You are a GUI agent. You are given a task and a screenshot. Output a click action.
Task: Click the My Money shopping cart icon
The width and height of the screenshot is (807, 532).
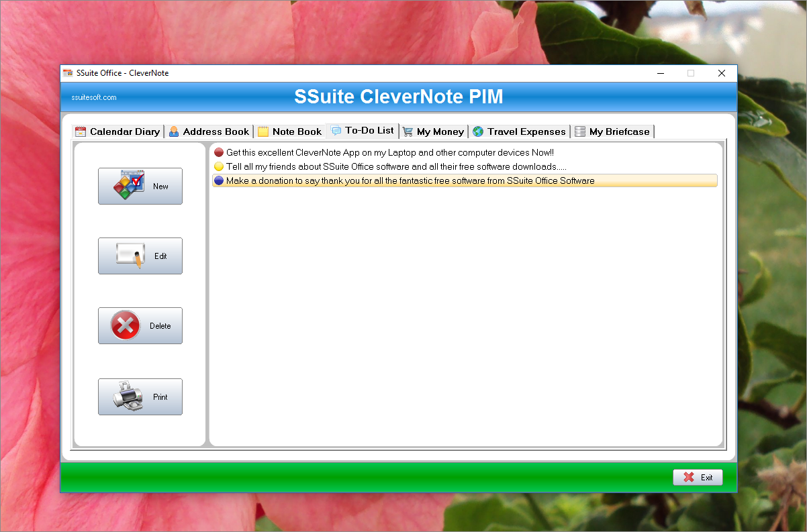coord(408,131)
